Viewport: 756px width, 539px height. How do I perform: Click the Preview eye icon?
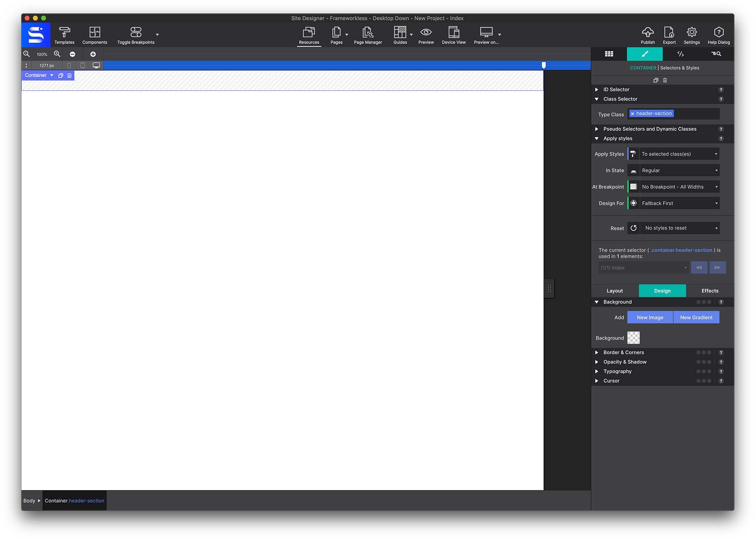426,32
